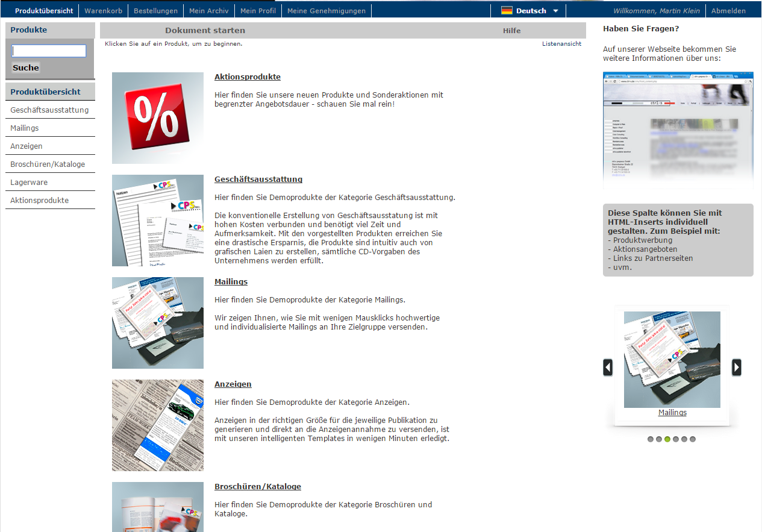Open the Produktübersicht top menu tab
This screenshot has width=762, height=532.
pyautogui.click(x=44, y=11)
